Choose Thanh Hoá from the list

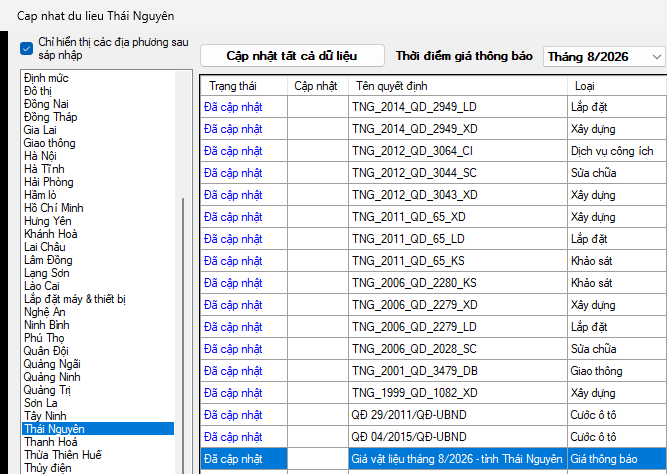pos(51,442)
